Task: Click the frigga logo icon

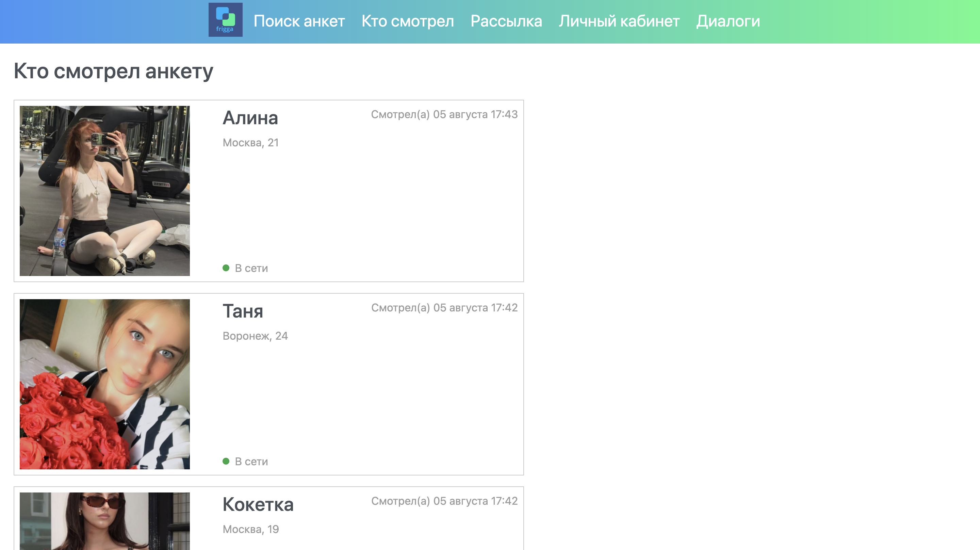Action: [225, 20]
